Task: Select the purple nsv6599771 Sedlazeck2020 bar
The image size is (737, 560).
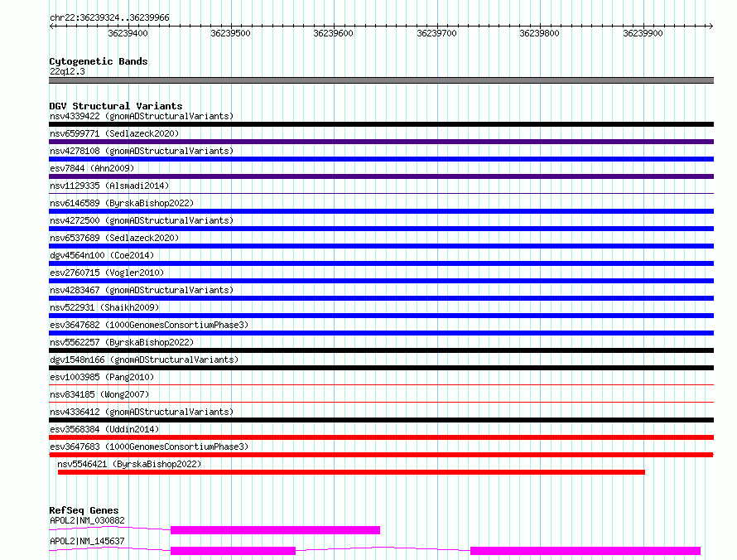Action: coord(381,142)
